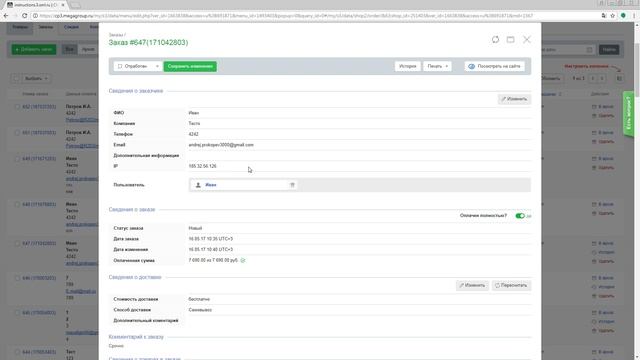
Task: Click the Заказы breadcrumb
Action: (x=116, y=35)
